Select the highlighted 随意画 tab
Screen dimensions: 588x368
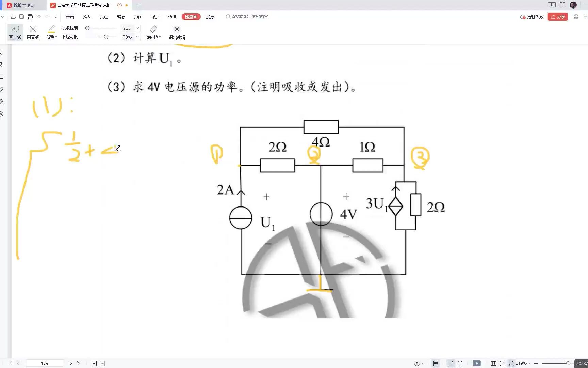191,17
